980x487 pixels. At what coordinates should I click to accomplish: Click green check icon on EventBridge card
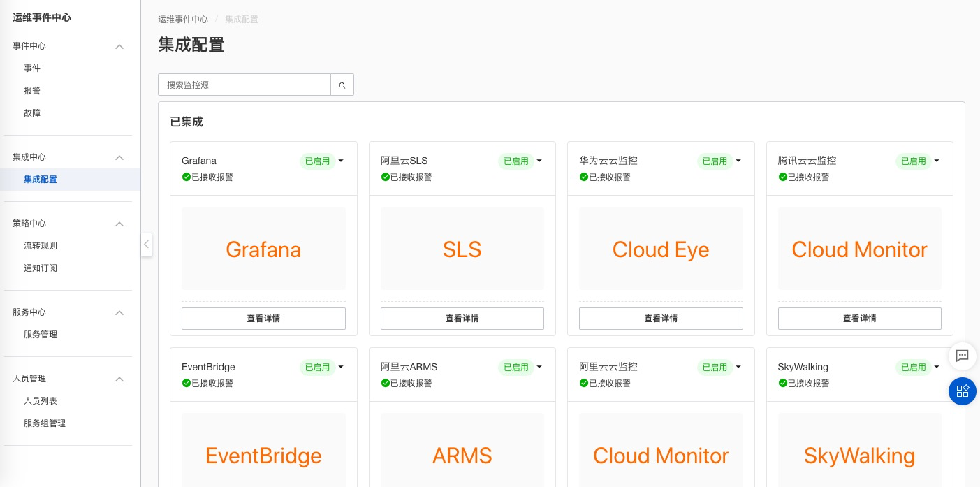click(x=187, y=383)
